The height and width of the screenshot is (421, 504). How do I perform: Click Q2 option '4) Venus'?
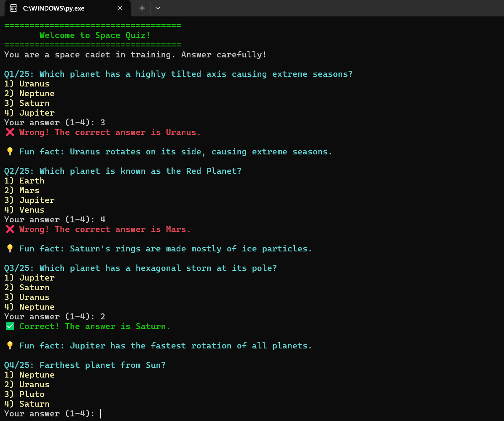click(24, 210)
